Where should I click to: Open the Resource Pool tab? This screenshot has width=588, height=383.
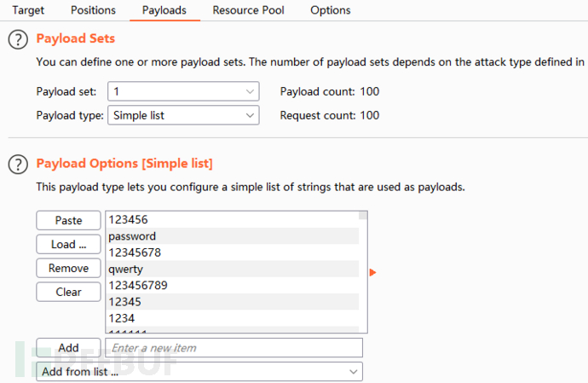[x=248, y=10]
